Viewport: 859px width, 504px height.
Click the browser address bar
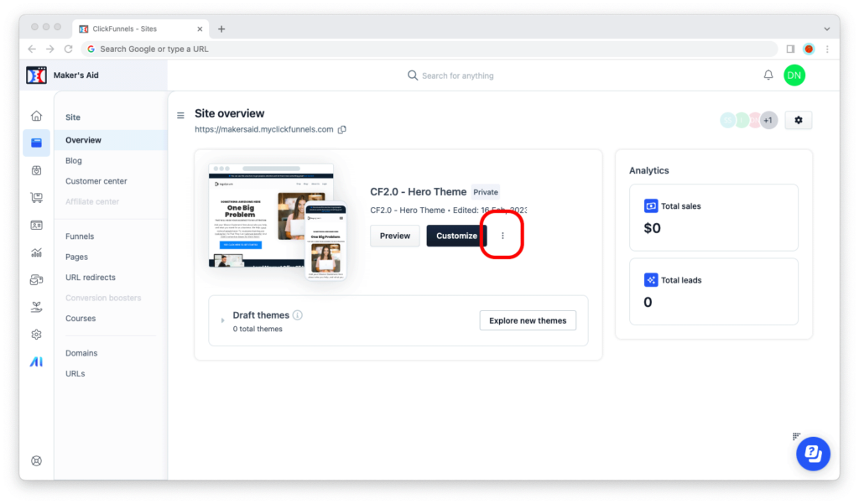pos(429,49)
